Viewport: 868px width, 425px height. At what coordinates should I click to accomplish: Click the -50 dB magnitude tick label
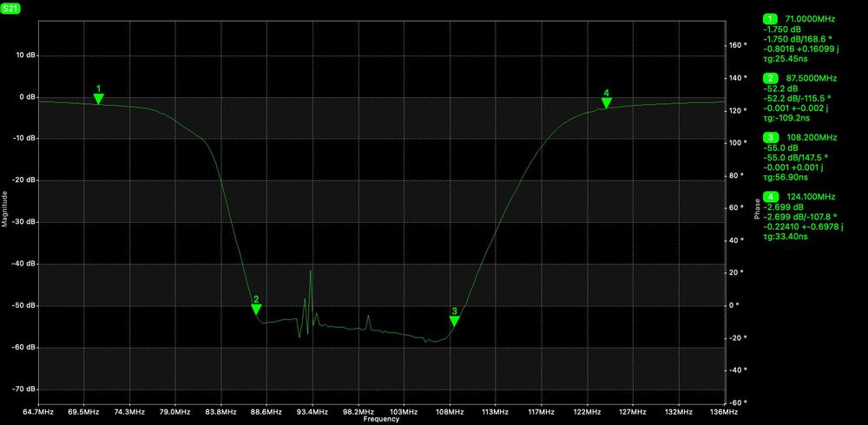24,305
